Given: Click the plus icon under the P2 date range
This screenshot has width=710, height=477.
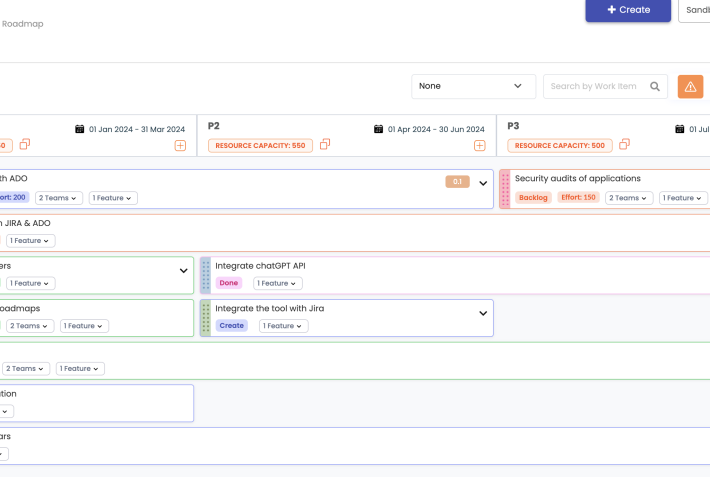Looking at the screenshot, I should tap(479, 146).
